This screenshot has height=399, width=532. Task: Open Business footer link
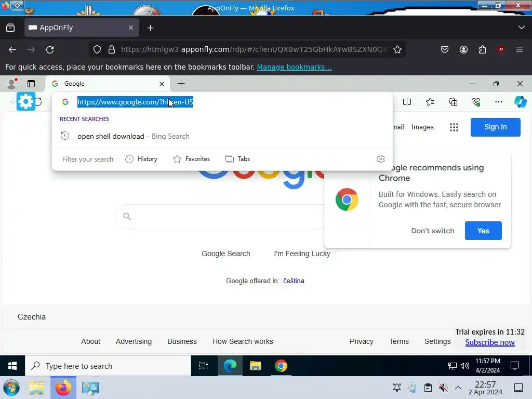tap(182, 341)
